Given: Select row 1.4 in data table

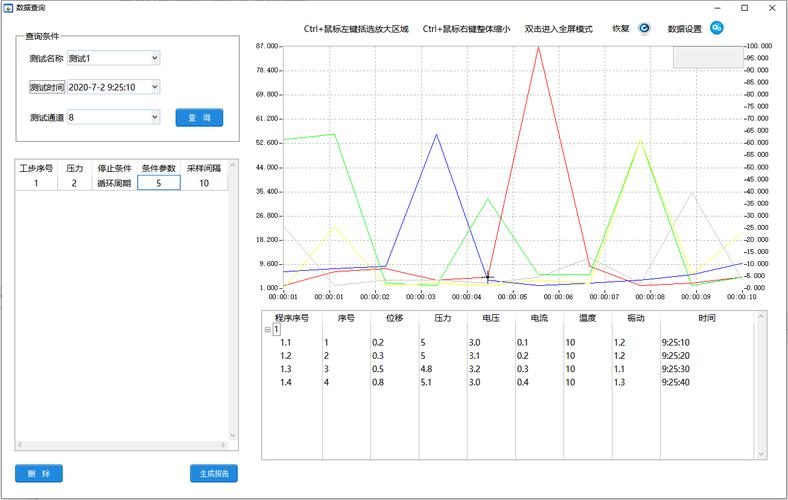Looking at the screenshot, I should [508, 382].
